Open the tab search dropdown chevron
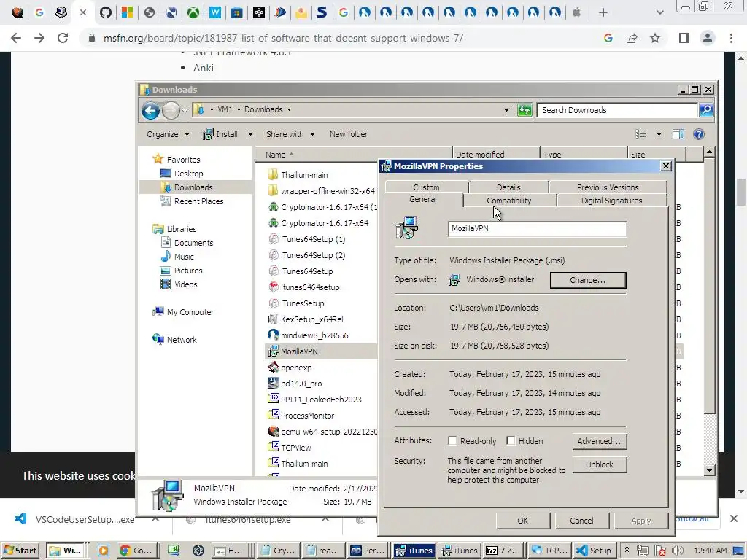Image resolution: width=747 pixels, height=560 pixels. tap(659, 12)
